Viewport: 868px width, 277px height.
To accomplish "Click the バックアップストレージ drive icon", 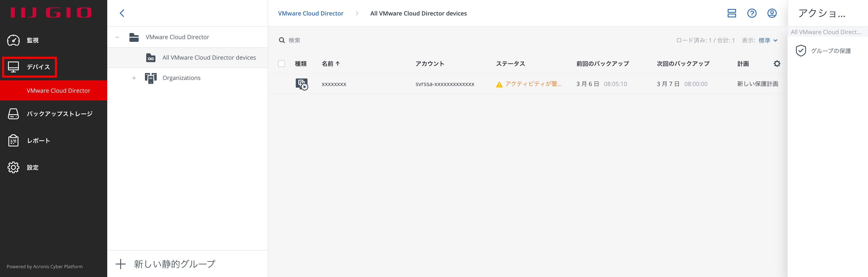I will pos(13,114).
